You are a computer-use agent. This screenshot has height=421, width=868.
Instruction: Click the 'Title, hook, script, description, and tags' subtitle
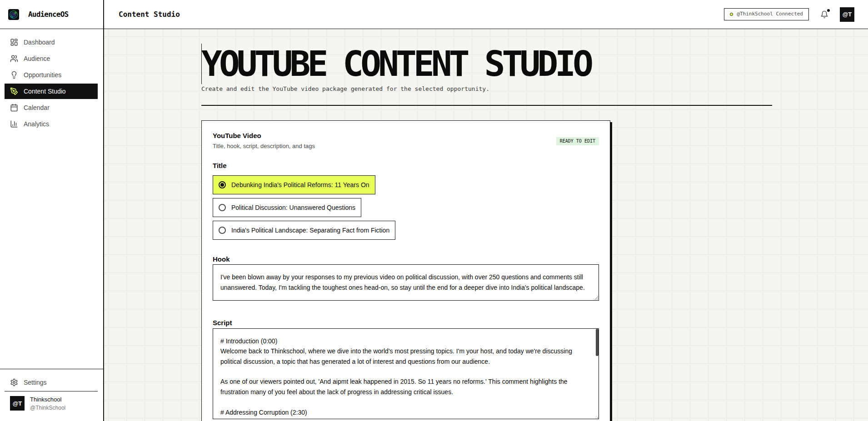(x=264, y=146)
